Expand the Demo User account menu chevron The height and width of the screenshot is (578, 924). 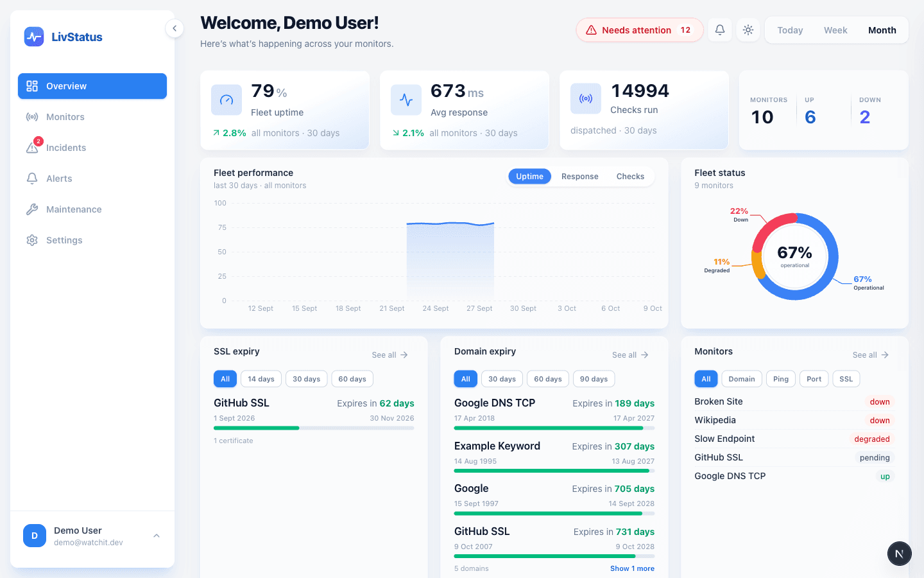(x=157, y=536)
